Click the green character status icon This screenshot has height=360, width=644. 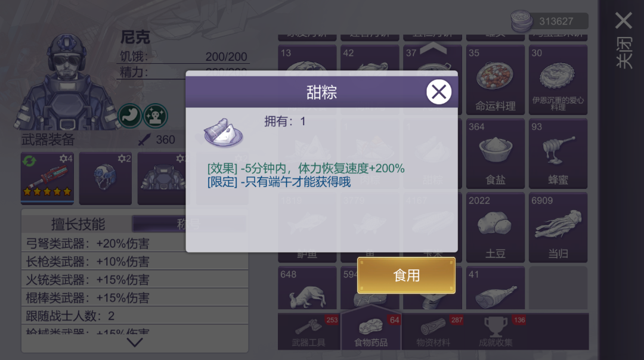click(155, 116)
